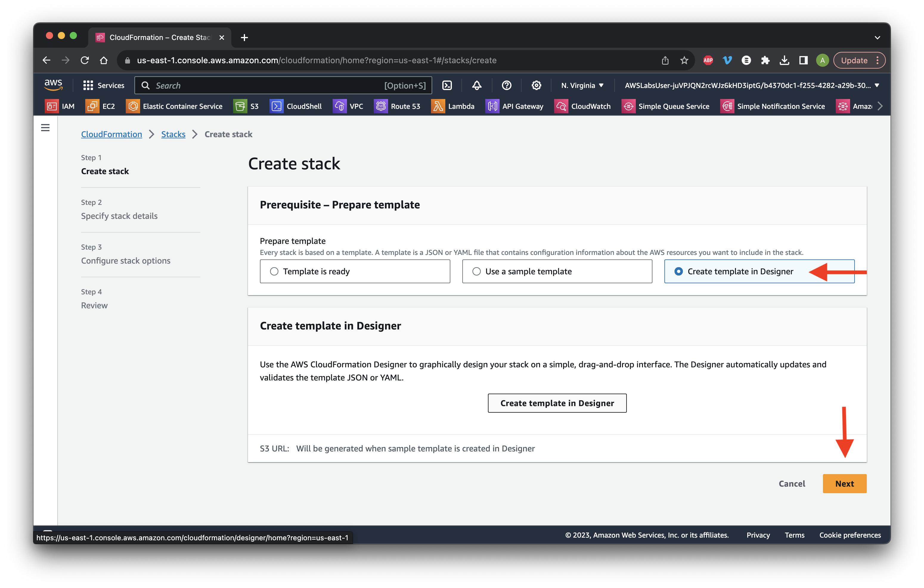
Task: Open Elastic Container Service shortcut
Action: point(174,106)
